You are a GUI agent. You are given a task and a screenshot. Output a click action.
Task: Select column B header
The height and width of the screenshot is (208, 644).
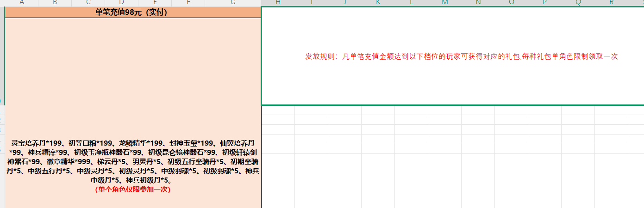55,3
